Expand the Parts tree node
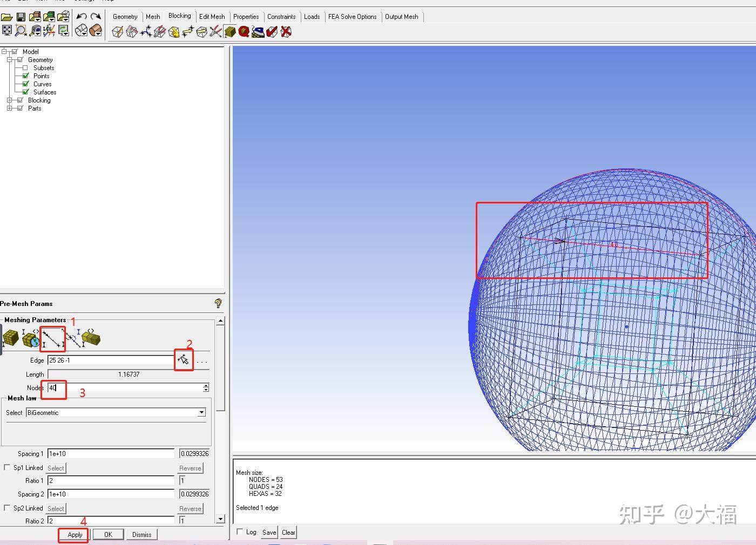The width and height of the screenshot is (756, 545). [9, 108]
